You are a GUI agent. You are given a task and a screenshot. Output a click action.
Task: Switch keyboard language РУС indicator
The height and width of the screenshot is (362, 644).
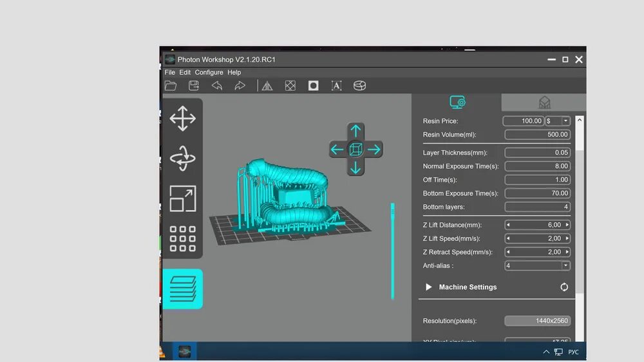573,352
